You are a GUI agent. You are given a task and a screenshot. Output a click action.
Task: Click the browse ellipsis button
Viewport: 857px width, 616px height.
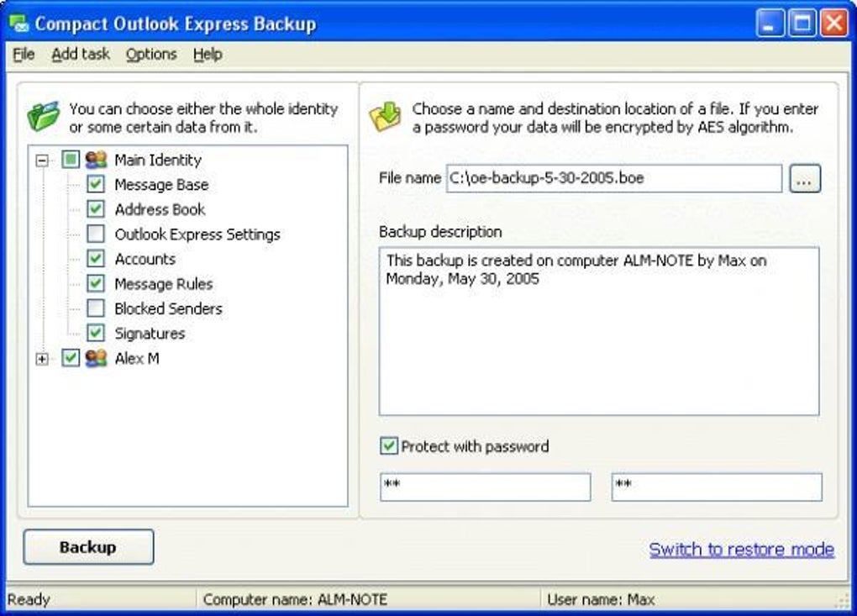805,178
